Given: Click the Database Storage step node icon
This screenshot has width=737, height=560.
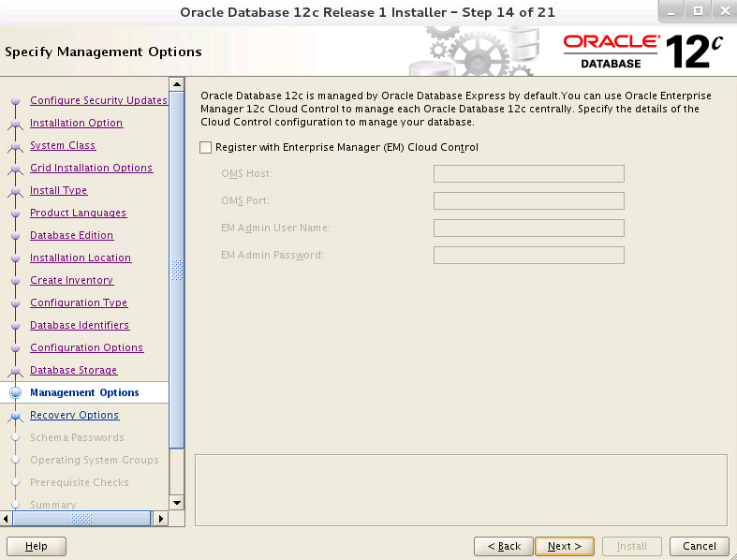Looking at the screenshot, I should click(x=16, y=371).
